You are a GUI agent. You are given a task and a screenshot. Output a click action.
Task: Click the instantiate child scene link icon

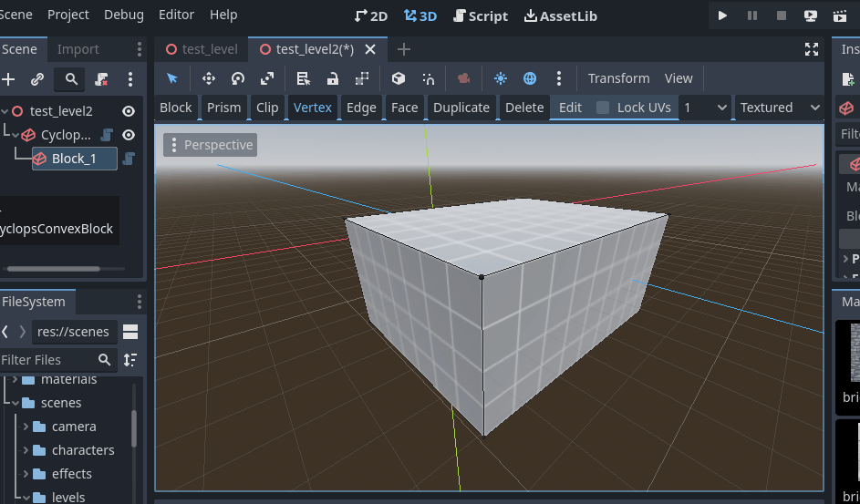tap(37, 79)
